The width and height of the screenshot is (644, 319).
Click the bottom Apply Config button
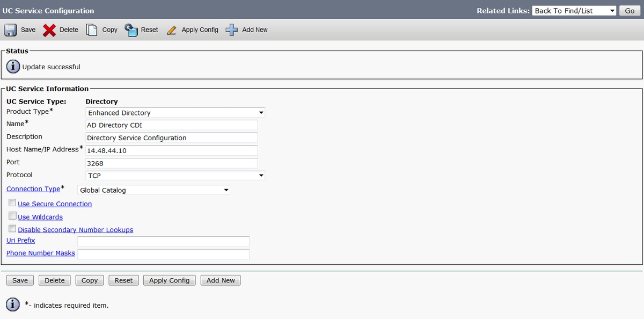click(169, 280)
